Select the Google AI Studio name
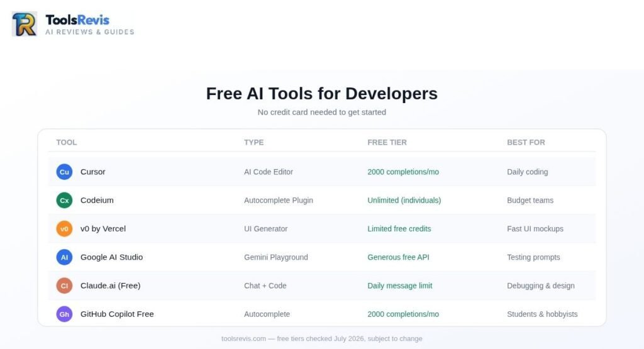The width and height of the screenshot is (644, 349). pyautogui.click(x=112, y=257)
